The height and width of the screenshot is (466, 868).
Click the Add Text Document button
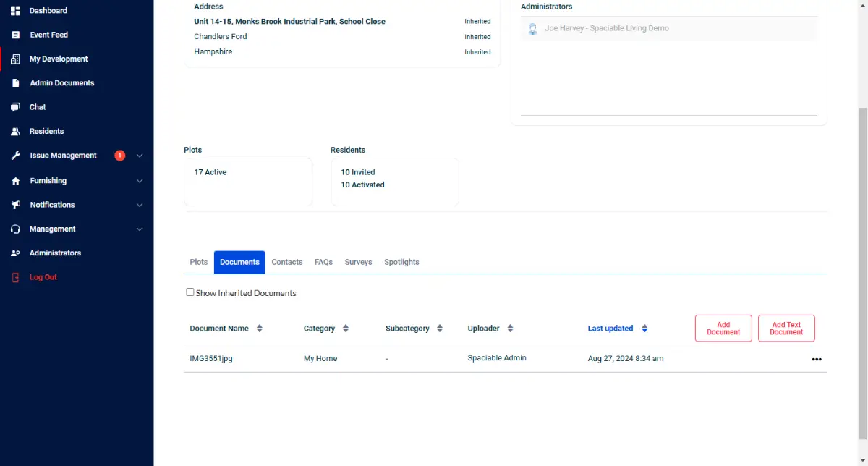786,329
